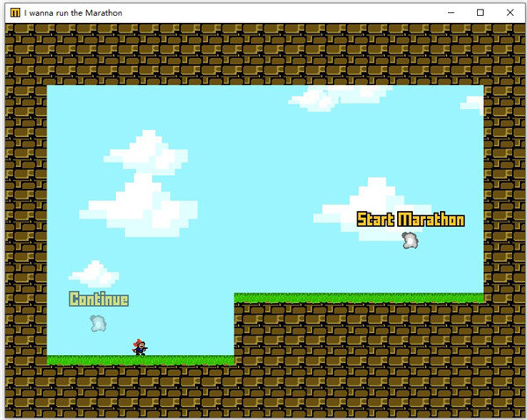Image resolution: width=527 pixels, height=420 pixels.
Task: Click the Continue label
Action: click(x=98, y=299)
